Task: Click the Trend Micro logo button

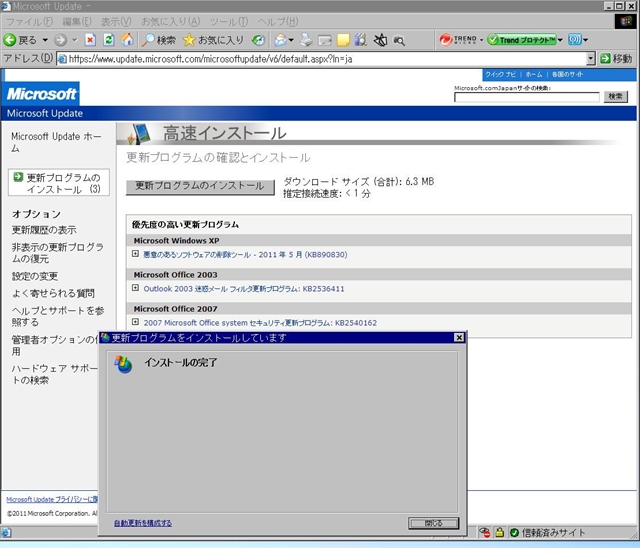Action: click(x=458, y=40)
